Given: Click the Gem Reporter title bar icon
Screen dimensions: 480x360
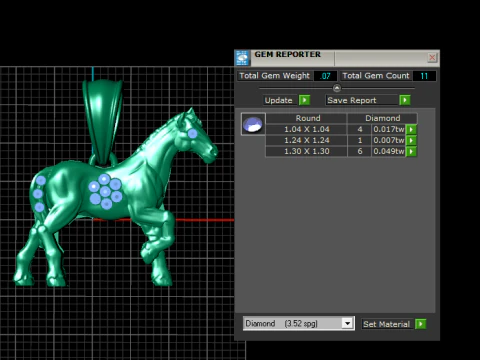Looking at the screenshot, I should [242, 58].
